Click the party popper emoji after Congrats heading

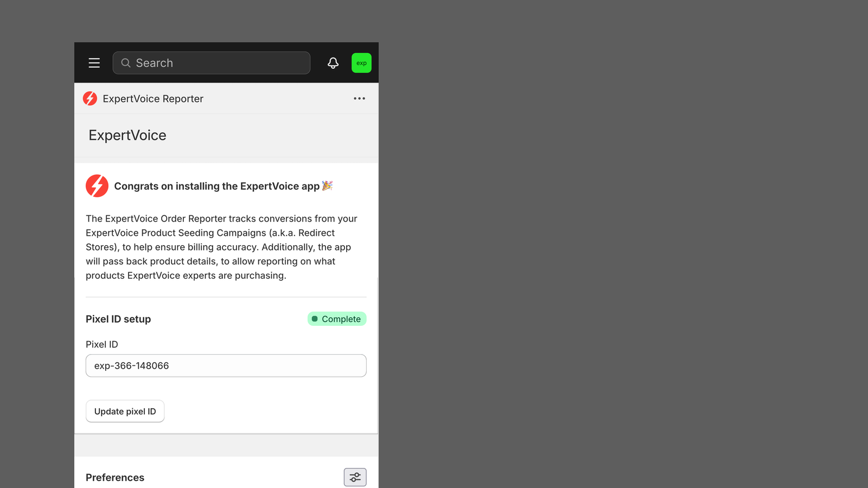click(327, 185)
